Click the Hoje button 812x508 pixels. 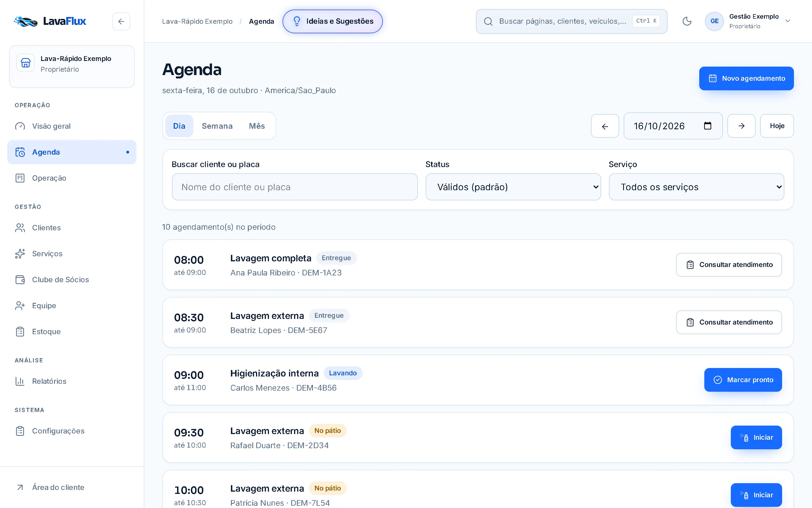tap(777, 126)
